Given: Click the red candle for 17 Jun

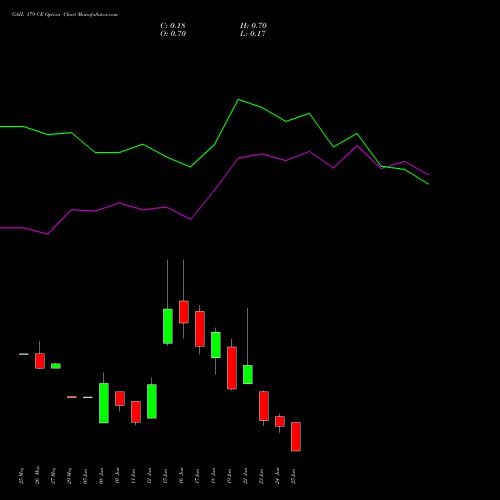Looking at the screenshot, I should (200, 329).
